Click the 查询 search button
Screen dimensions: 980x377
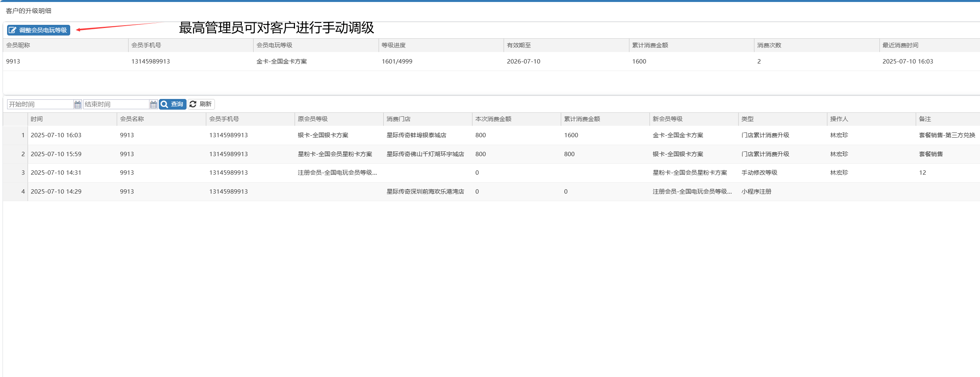tap(173, 104)
